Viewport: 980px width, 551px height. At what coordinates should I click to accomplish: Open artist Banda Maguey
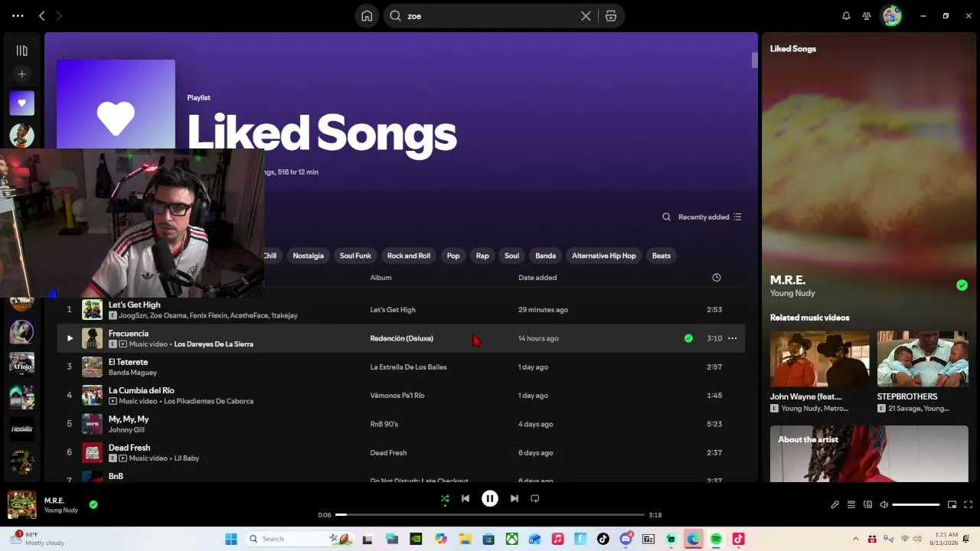tap(132, 373)
